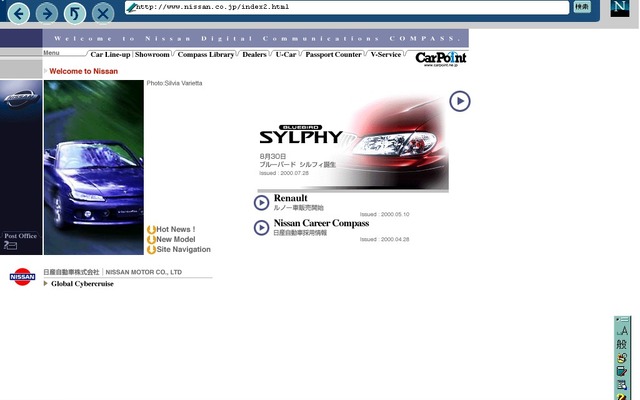Open the Car Line-up menu tab
The height and width of the screenshot is (400, 640).
pos(110,54)
